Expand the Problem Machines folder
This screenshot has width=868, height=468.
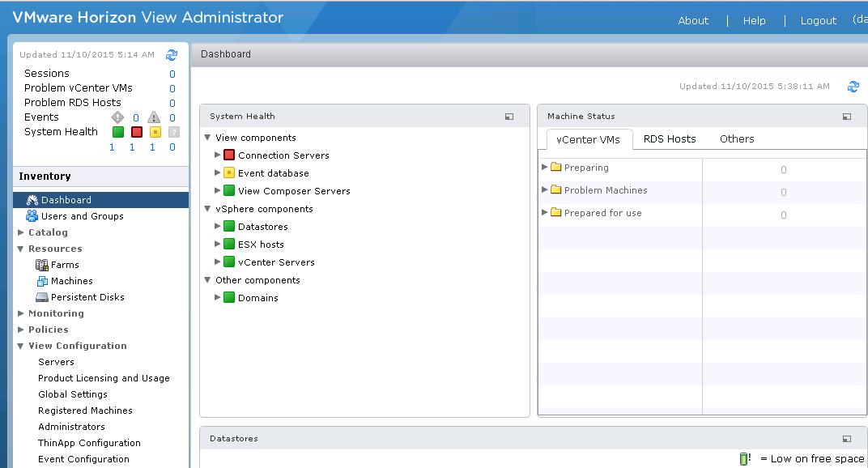(x=545, y=190)
